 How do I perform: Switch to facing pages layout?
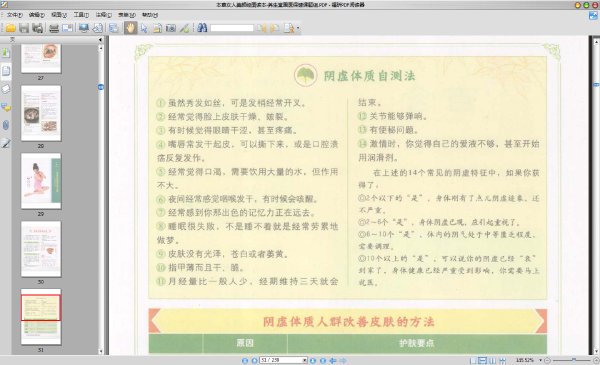[492, 360]
